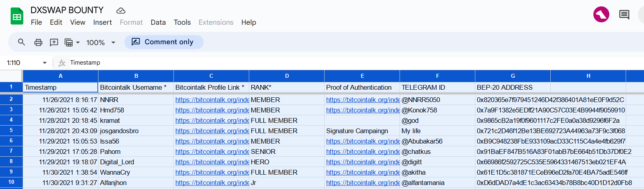Click the pink user avatar icon
The height and width of the screenshot is (189, 644).
[601, 15]
